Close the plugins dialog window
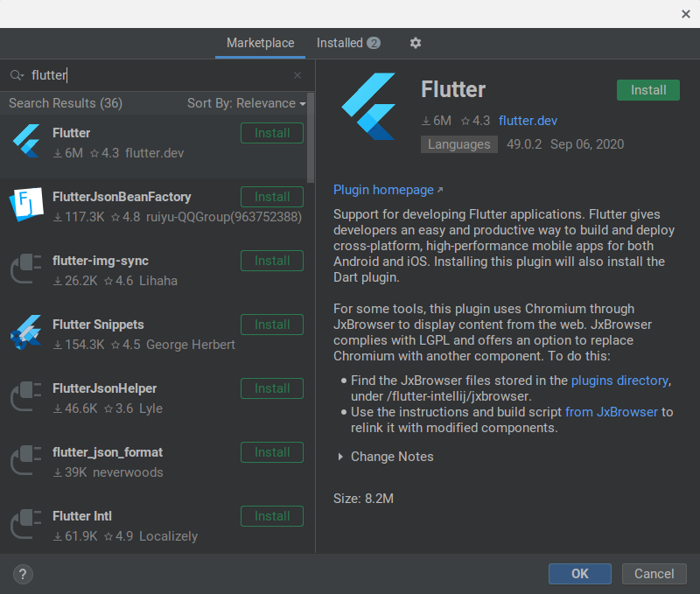 click(x=686, y=14)
